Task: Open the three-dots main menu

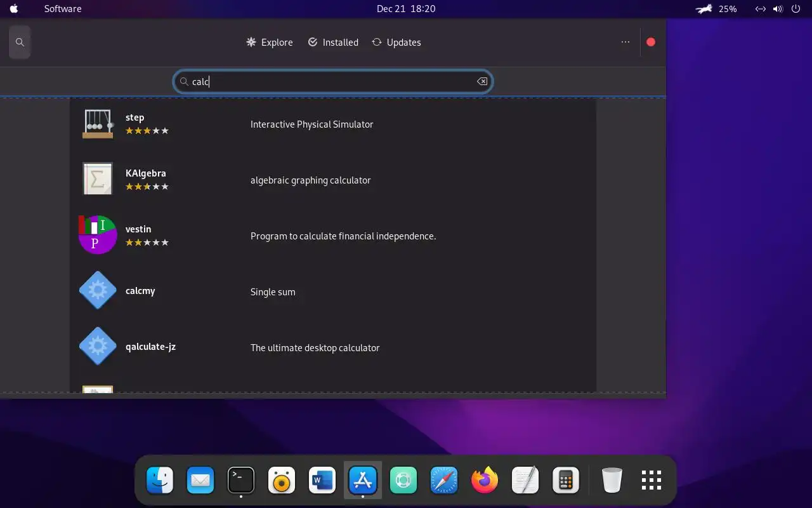Action: point(625,43)
